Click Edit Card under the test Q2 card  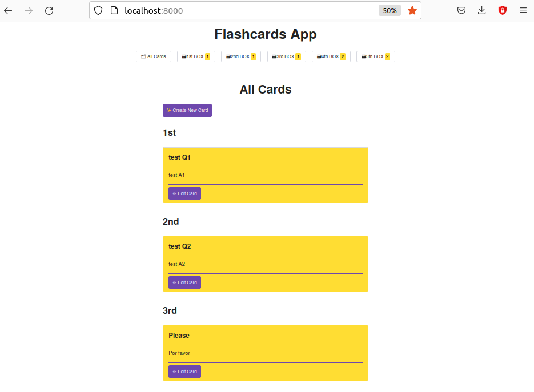184,282
